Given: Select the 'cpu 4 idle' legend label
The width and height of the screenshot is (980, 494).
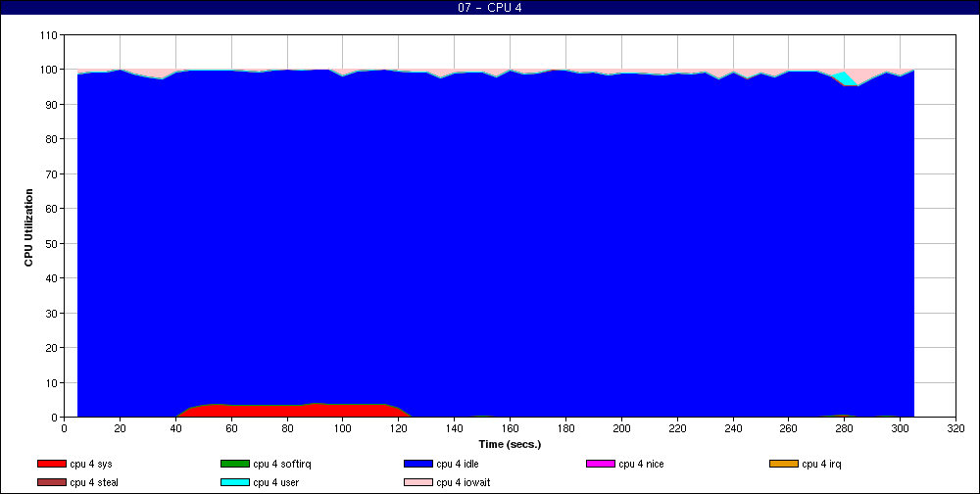Looking at the screenshot, I should tap(458, 464).
